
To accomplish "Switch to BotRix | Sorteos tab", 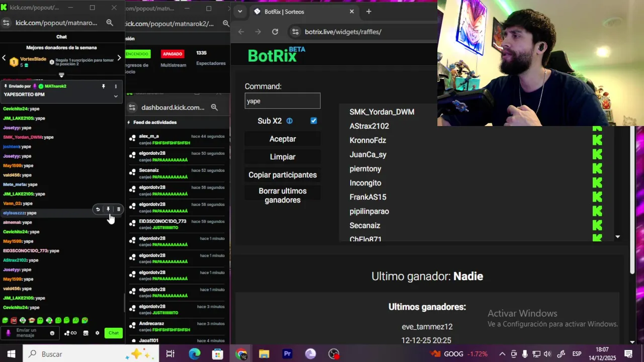I will click(x=303, y=12).
